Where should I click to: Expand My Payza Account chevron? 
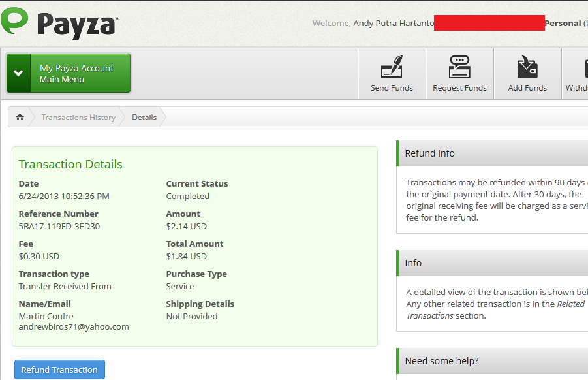click(x=18, y=73)
